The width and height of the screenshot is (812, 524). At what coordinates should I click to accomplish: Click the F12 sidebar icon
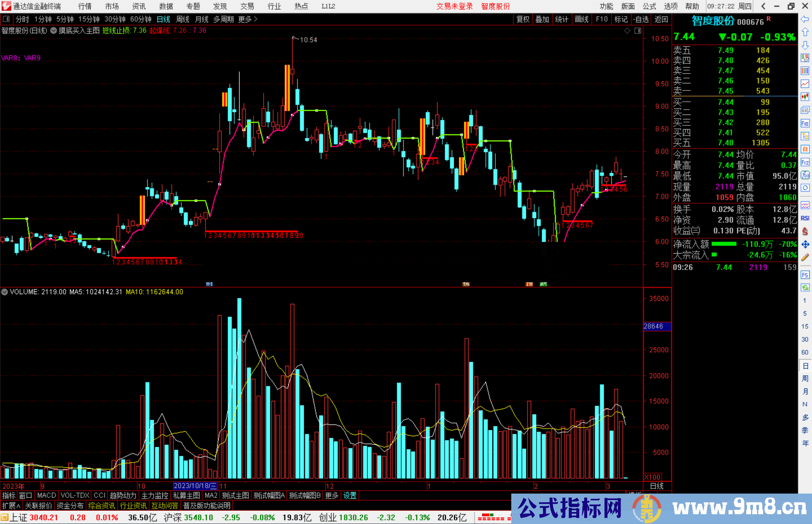805,162
